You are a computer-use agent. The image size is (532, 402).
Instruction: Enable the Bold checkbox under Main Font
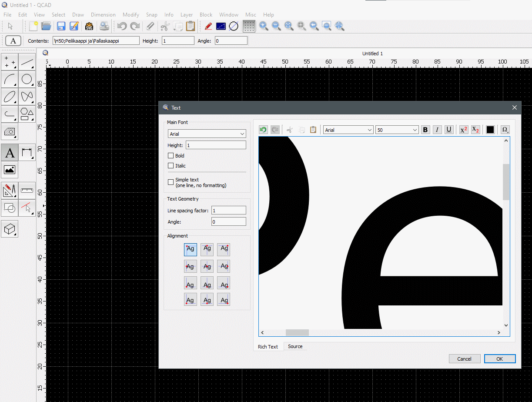coord(171,156)
